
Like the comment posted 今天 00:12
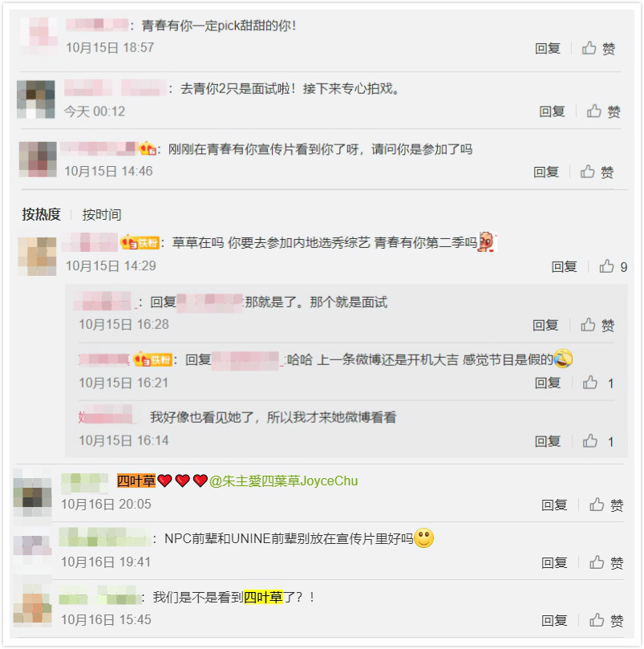click(603, 112)
